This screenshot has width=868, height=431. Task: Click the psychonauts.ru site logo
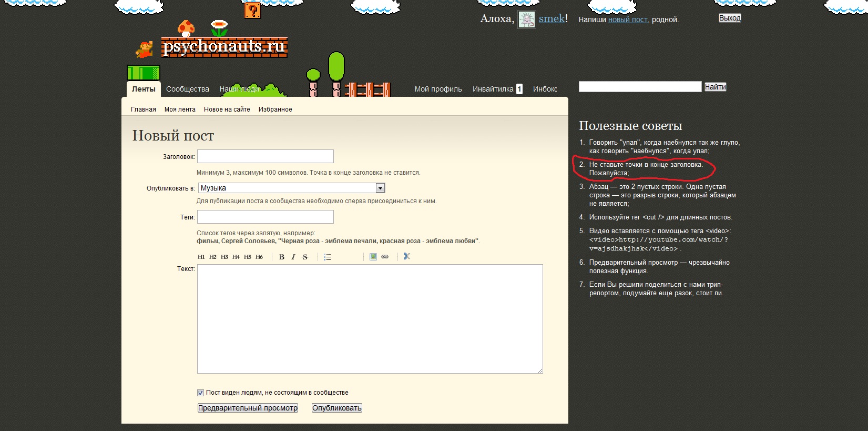pos(224,47)
